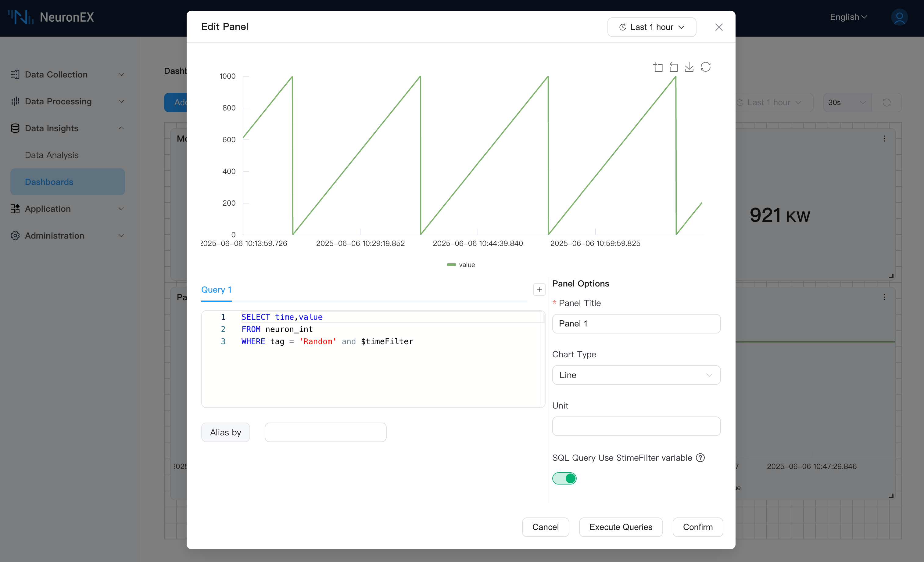Click the Alias by text field
The height and width of the screenshot is (562, 924).
coord(325,433)
